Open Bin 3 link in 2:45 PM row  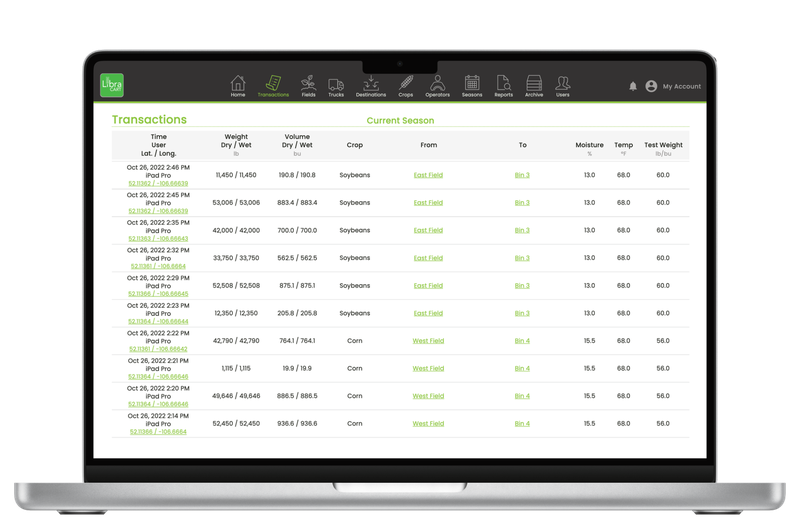[x=522, y=202]
